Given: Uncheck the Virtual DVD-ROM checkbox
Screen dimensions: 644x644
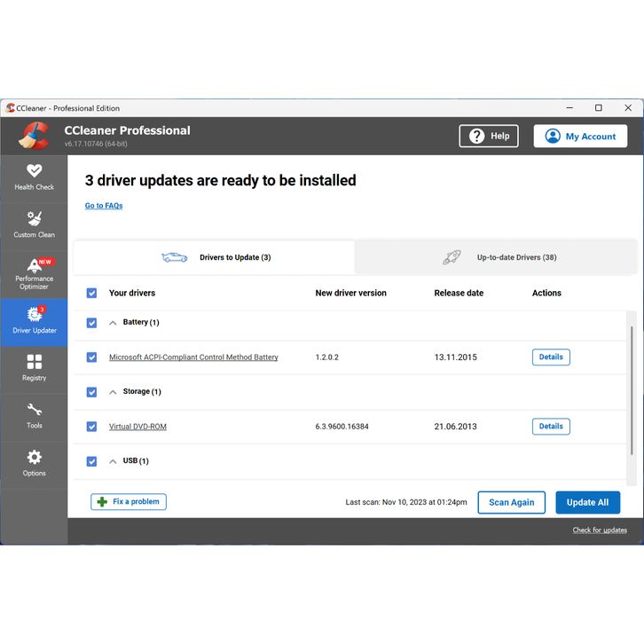Looking at the screenshot, I should click(91, 427).
